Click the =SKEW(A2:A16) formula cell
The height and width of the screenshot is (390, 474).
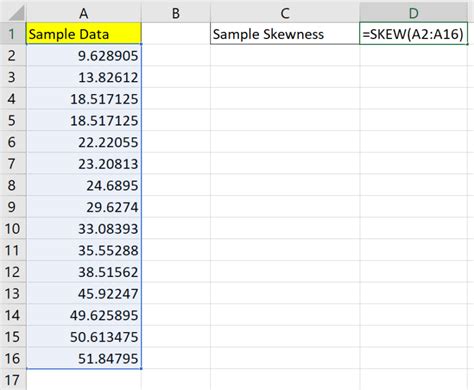(x=413, y=34)
